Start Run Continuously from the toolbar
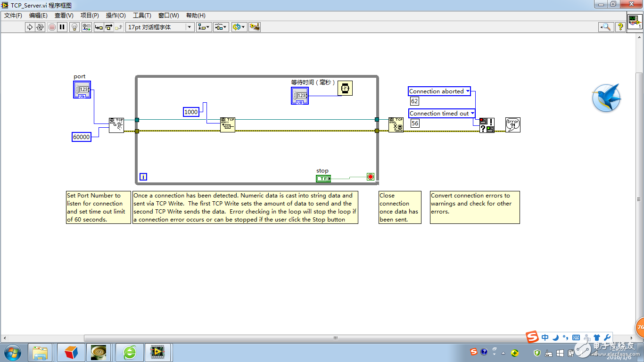Screen dimensions: 644x362 coord(40,27)
